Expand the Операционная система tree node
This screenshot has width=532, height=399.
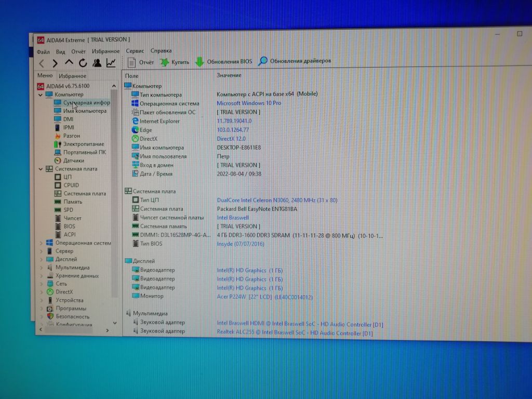41,243
